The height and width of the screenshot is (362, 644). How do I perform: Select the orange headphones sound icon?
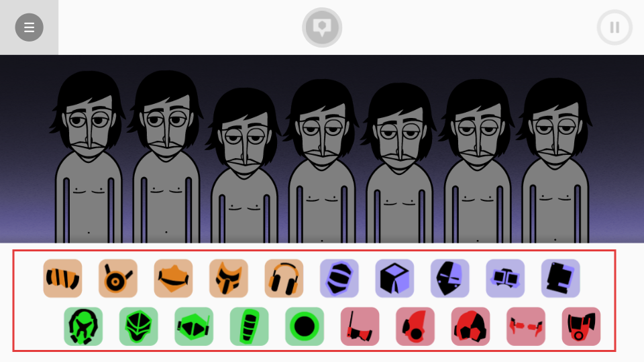[284, 278]
